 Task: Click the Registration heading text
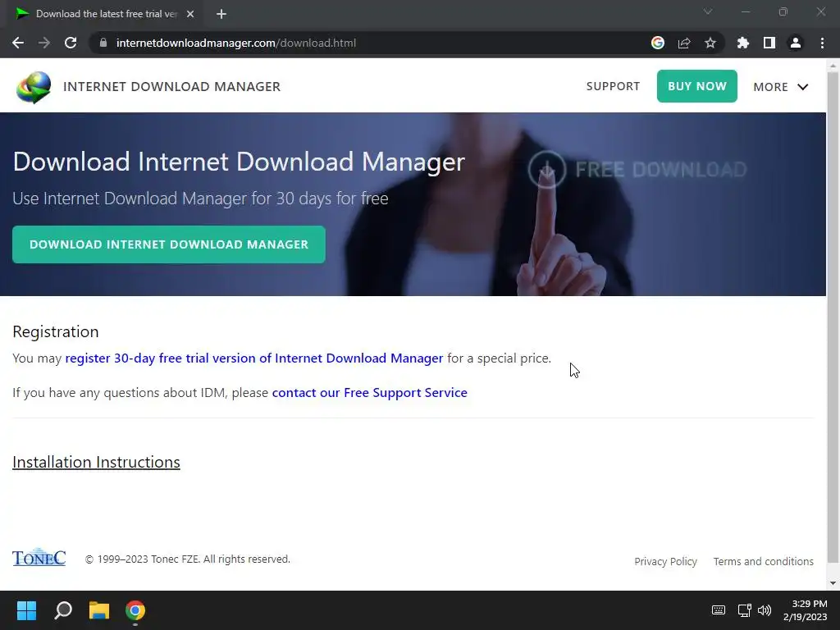coord(56,331)
